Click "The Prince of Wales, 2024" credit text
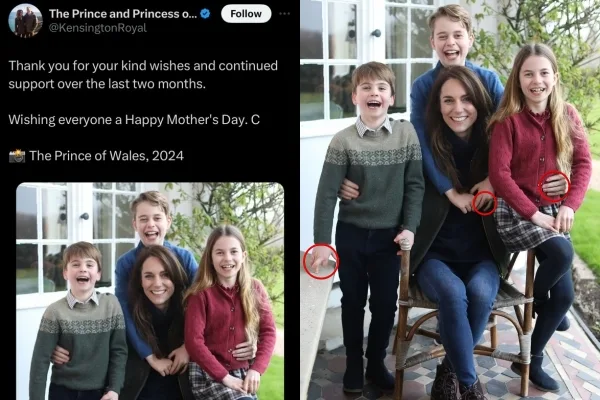The image size is (600, 400). 107,155
